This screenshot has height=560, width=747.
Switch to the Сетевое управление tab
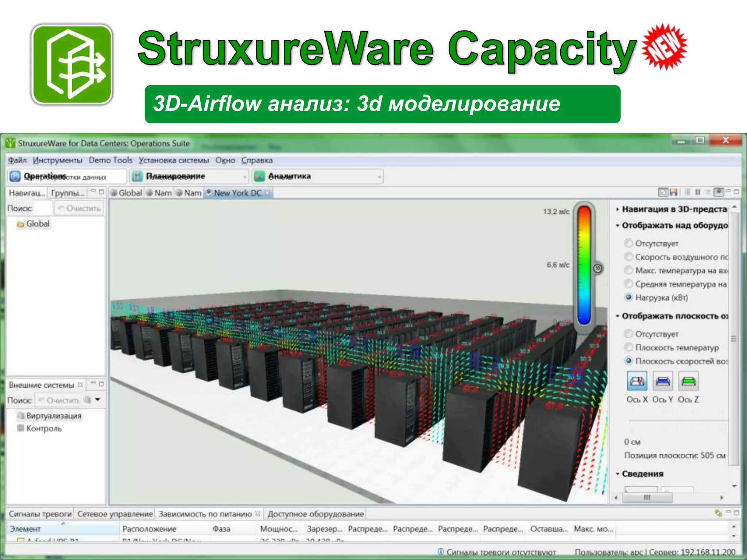115,514
